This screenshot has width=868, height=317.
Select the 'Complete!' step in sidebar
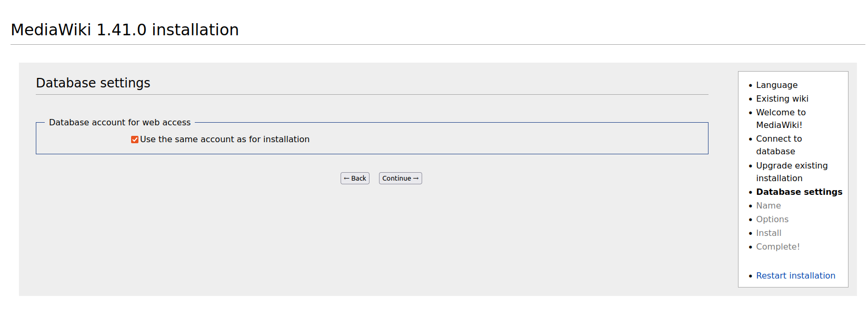[778, 247]
